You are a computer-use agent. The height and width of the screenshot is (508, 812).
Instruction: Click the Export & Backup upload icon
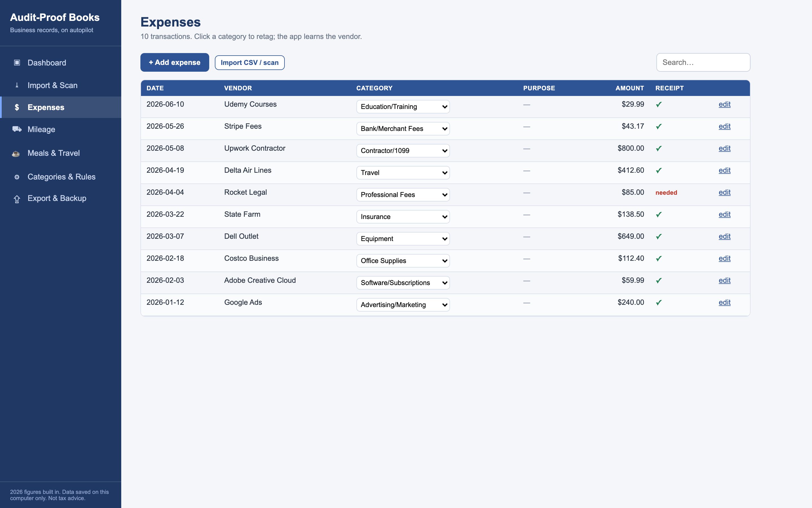17,199
